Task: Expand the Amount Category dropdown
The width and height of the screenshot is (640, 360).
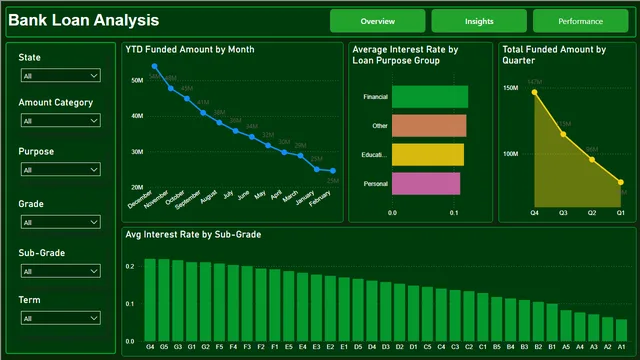Action: (61, 120)
